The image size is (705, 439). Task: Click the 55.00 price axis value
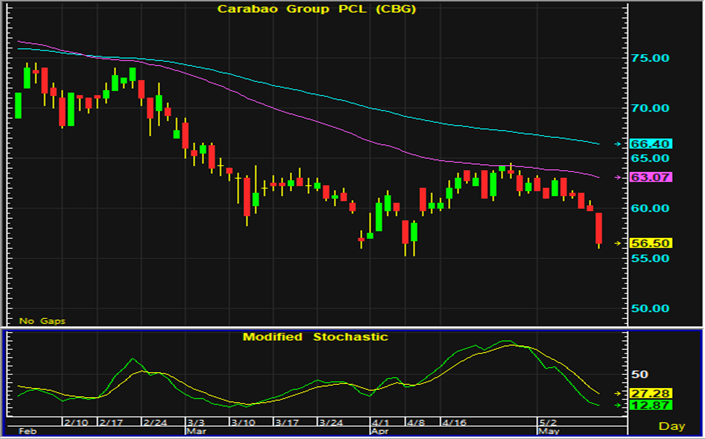pyautogui.click(x=650, y=258)
